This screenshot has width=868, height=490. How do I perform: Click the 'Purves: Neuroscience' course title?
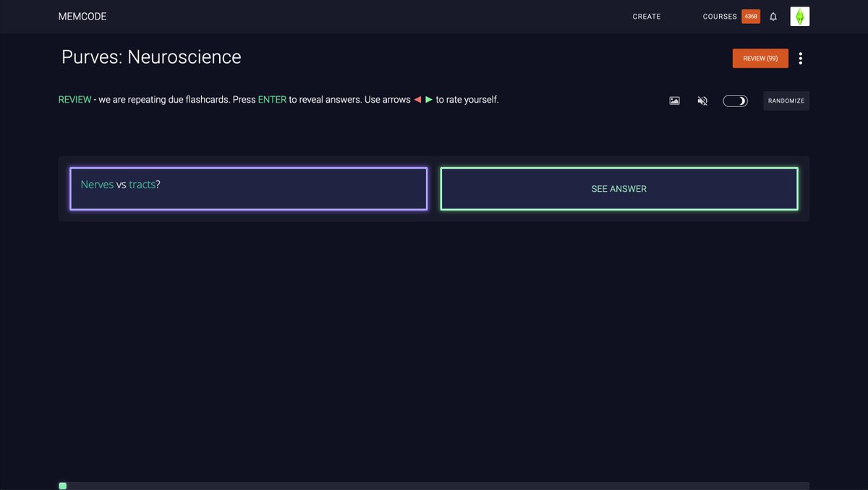tap(151, 57)
